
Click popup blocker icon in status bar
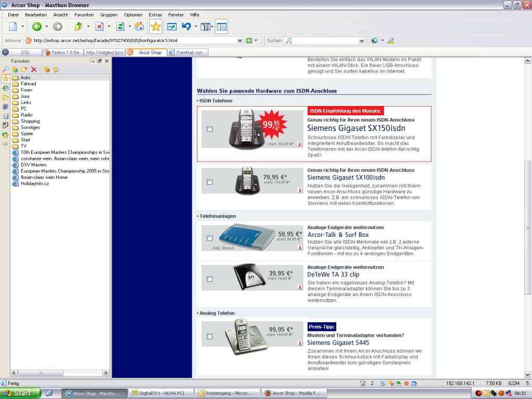click(x=391, y=383)
